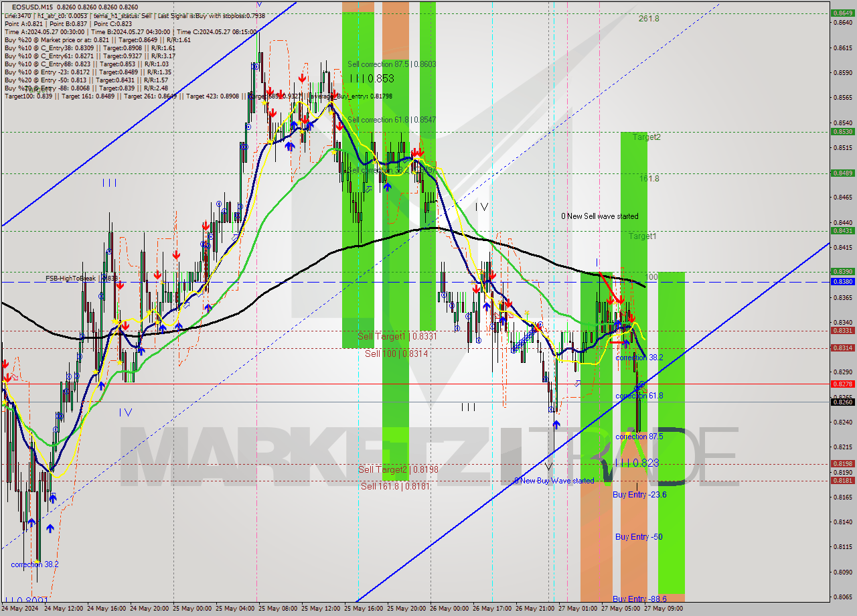Click the 'Target2' label on green zone
This screenshot has width=857, height=616.
(647, 137)
